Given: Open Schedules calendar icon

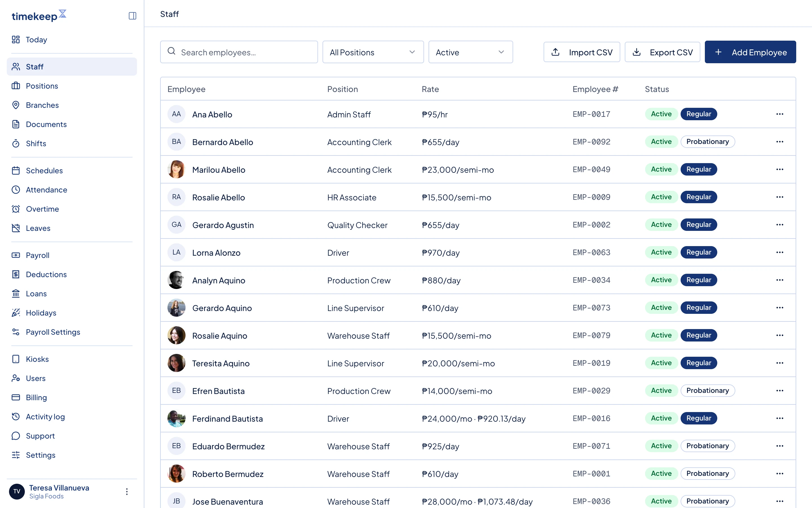Looking at the screenshot, I should tap(16, 170).
